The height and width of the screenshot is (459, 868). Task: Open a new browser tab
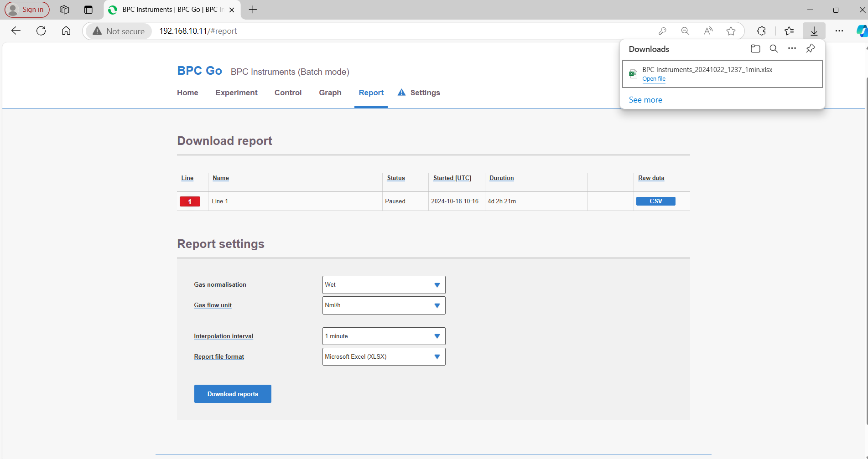point(253,10)
